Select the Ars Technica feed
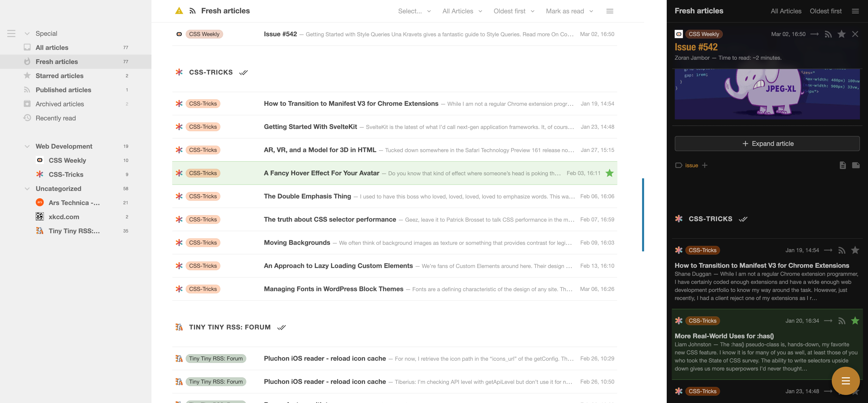 pyautogui.click(x=74, y=203)
